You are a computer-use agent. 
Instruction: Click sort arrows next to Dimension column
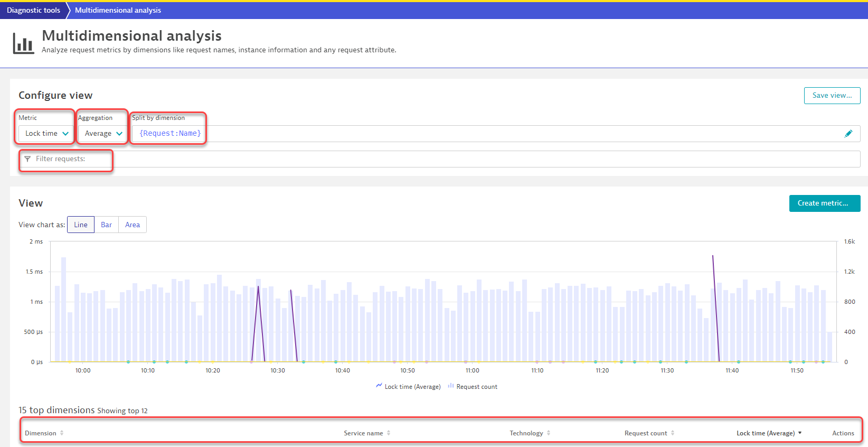pyautogui.click(x=62, y=433)
